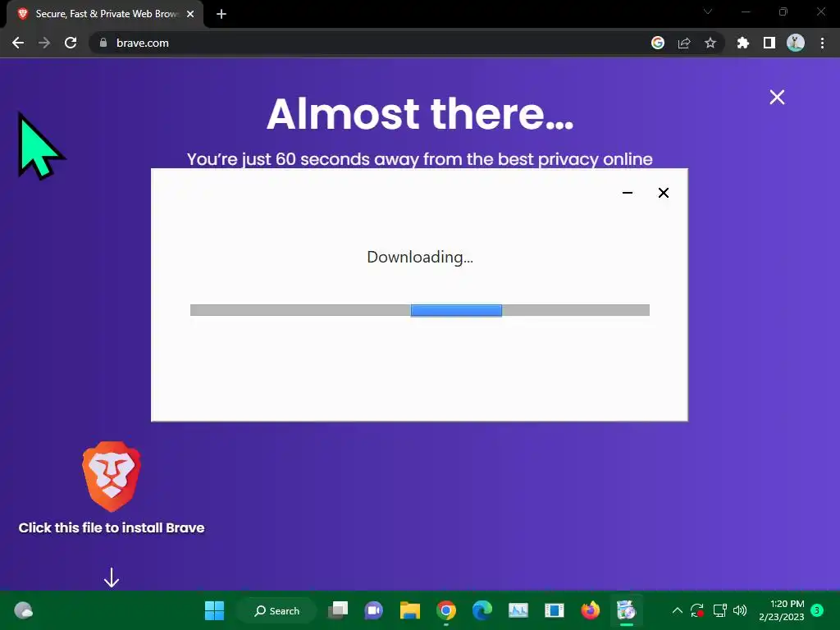Open the weather widget on taskbar
The width and height of the screenshot is (840, 630).
(x=23, y=610)
